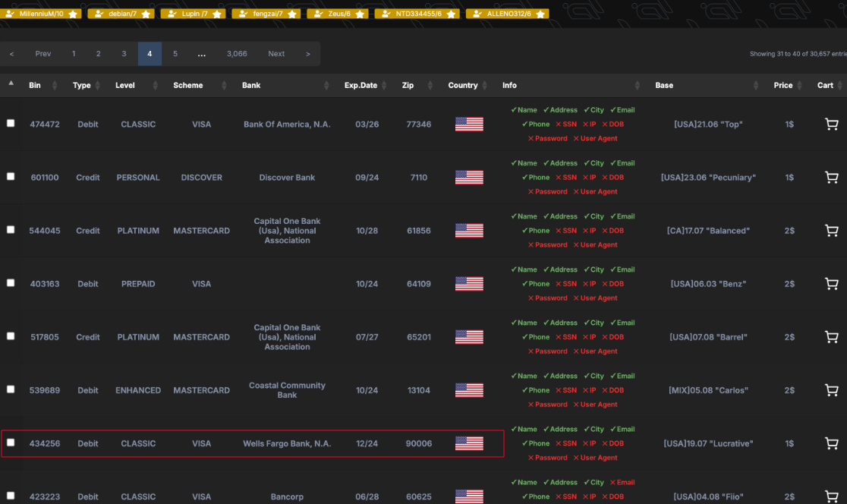The image size is (847, 504).
Task: Go to page 5 in the pagination
Action: (x=175, y=53)
